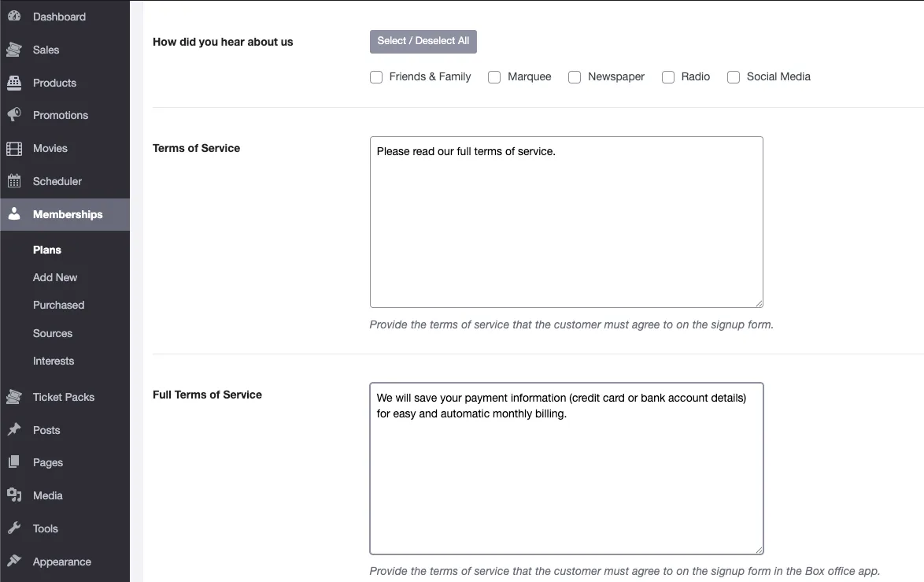Screen dimensions: 924x582
Task: Click the Select / Deselect All button
Action: pos(423,41)
